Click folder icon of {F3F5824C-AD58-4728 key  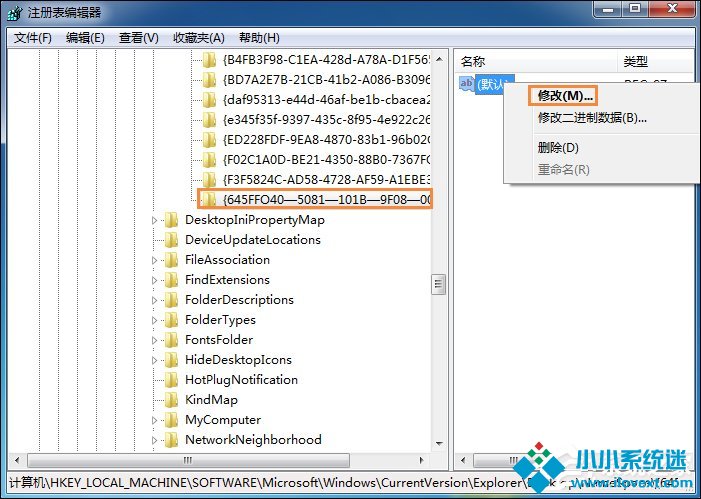coord(209,180)
